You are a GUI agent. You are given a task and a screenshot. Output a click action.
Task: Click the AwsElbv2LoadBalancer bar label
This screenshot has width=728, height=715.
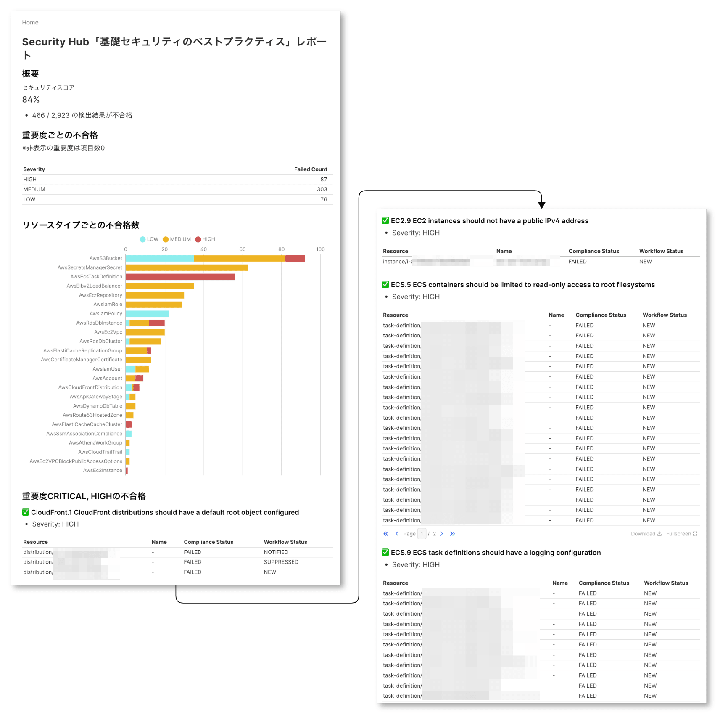95,286
